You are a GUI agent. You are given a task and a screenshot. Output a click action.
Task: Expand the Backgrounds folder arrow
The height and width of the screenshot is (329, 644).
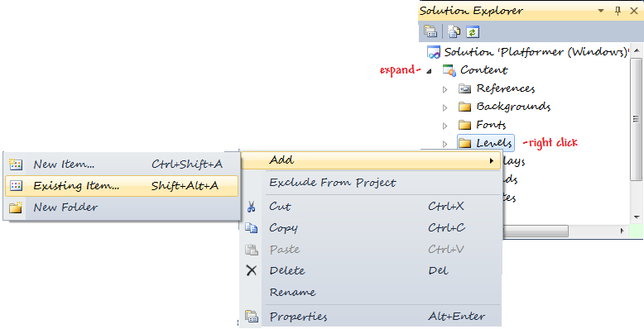pos(445,108)
